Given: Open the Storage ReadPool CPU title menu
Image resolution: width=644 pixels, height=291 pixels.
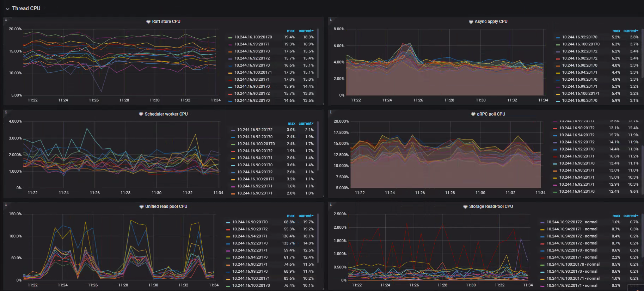Looking at the screenshot, I should [x=491, y=206].
